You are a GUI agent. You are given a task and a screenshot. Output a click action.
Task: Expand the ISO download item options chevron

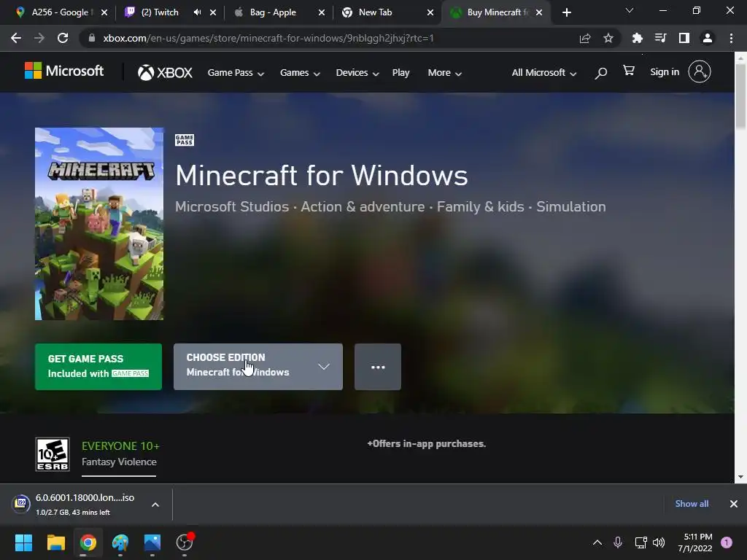[x=155, y=505]
